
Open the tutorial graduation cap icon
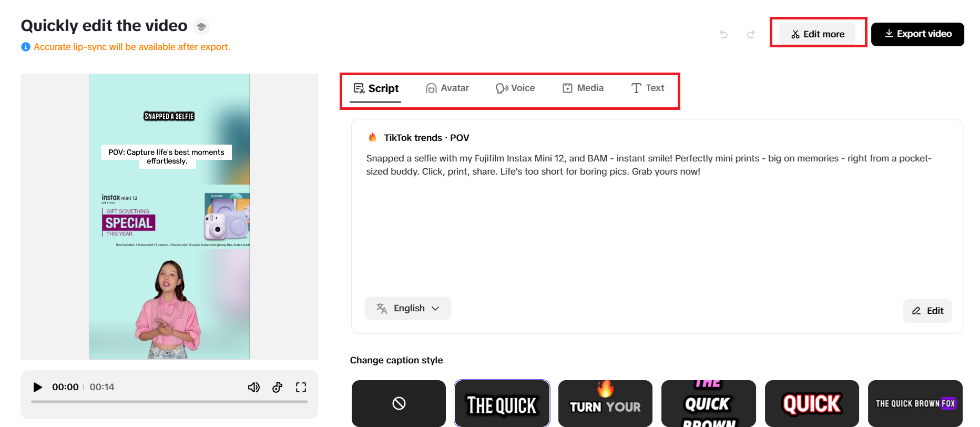pos(201,26)
